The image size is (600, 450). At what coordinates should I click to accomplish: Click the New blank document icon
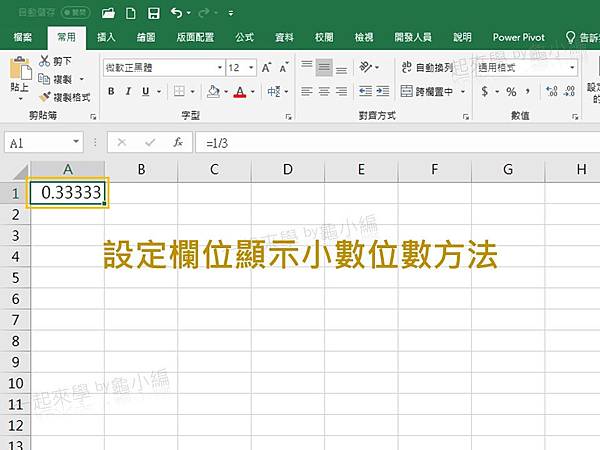[131, 13]
